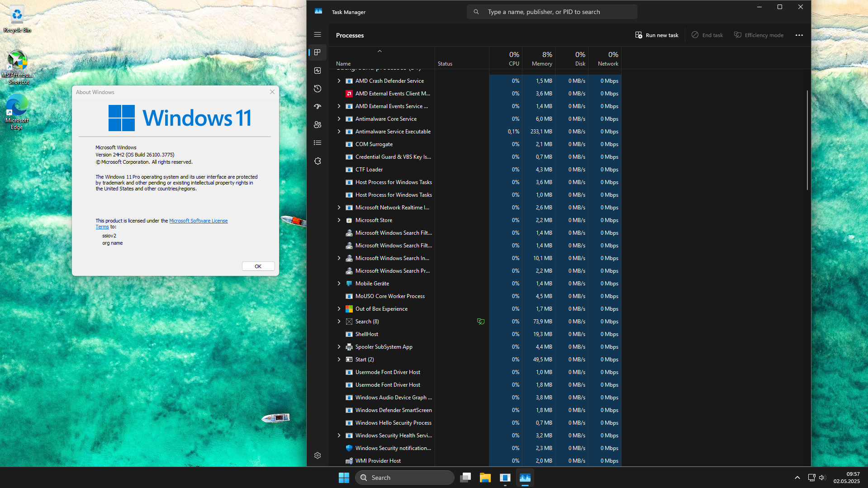Open App history page icon

(x=318, y=89)
